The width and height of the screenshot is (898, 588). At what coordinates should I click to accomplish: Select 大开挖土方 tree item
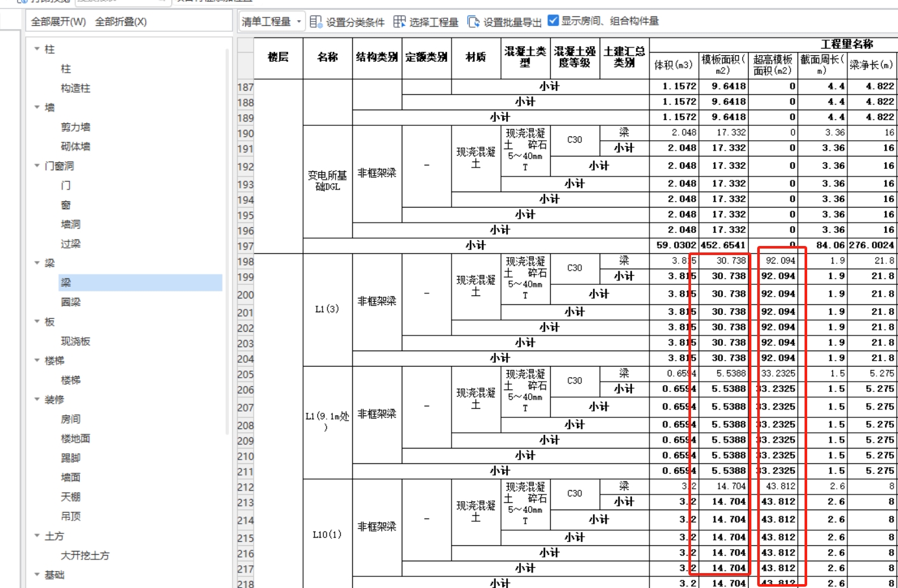coord(85,556)
